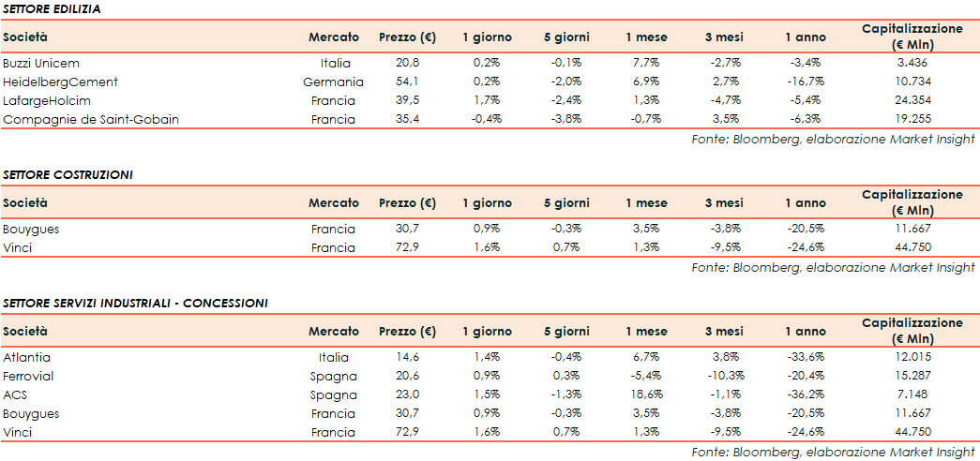
Task: Click the Ferrovial company name
Action: tap(30, 376)
